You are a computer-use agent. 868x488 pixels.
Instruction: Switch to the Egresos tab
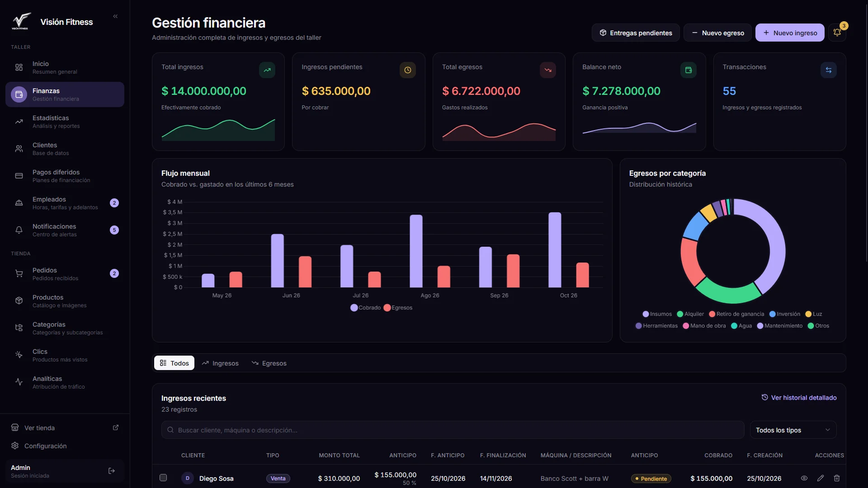(x=269, y=363)
